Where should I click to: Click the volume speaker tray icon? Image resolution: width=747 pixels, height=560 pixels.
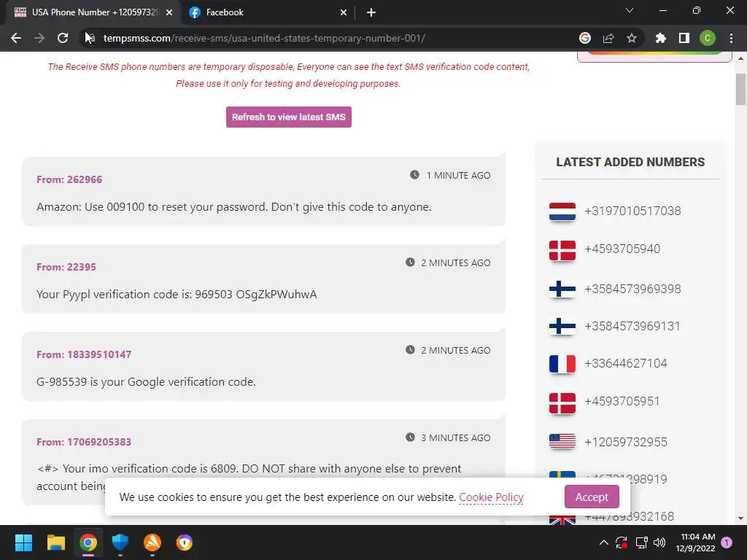[x=659, y=542]
